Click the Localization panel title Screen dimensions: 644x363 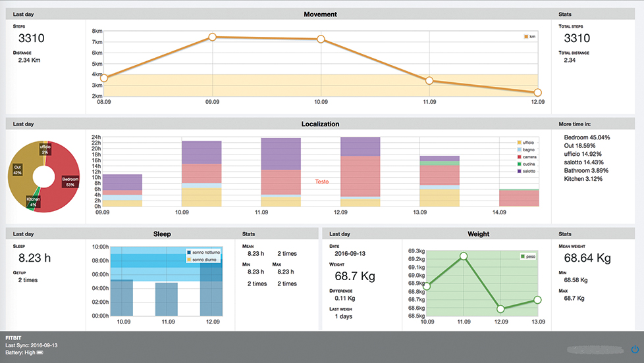321,124
